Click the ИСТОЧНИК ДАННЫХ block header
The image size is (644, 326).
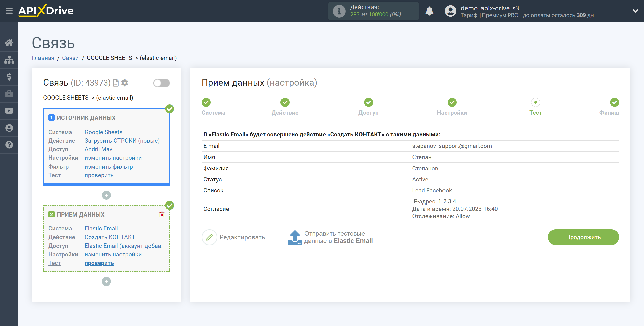(x=86, y=118)
